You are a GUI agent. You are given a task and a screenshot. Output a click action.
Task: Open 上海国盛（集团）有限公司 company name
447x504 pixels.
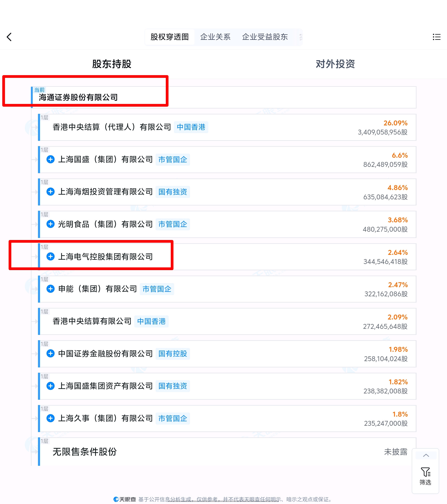coord(105,159)
